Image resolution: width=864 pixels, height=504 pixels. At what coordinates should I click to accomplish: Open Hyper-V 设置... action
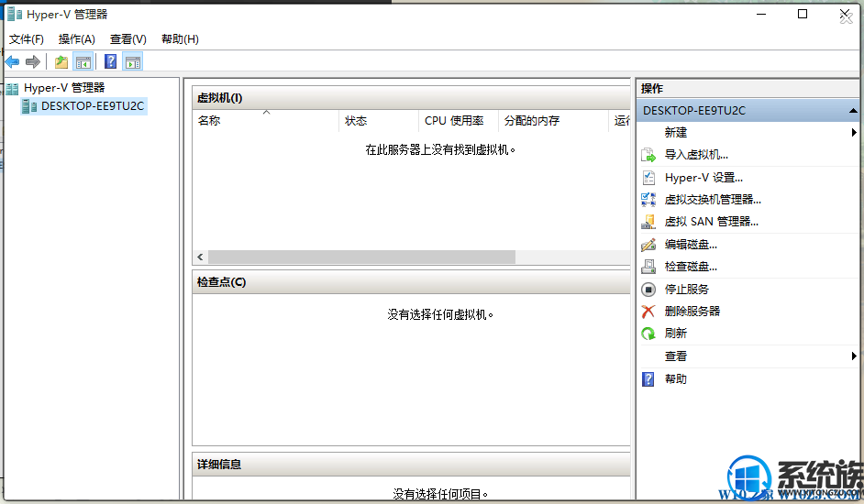(703, 178)
